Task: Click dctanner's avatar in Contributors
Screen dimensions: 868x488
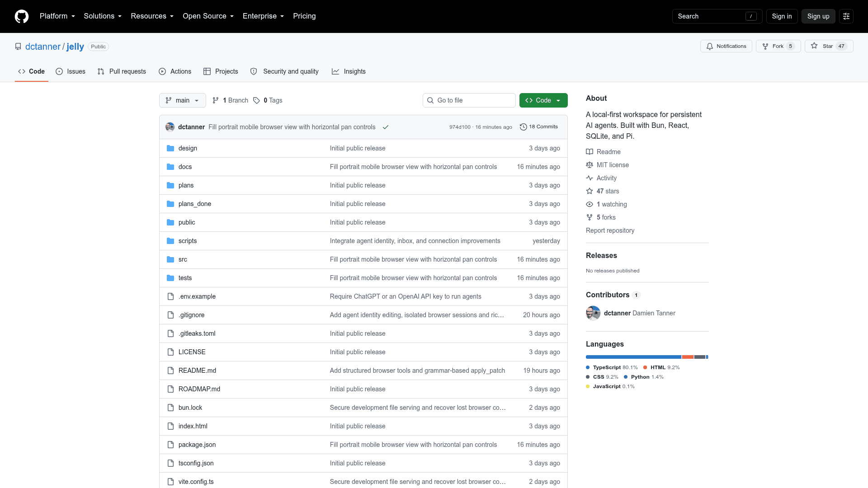Action: 593,313
